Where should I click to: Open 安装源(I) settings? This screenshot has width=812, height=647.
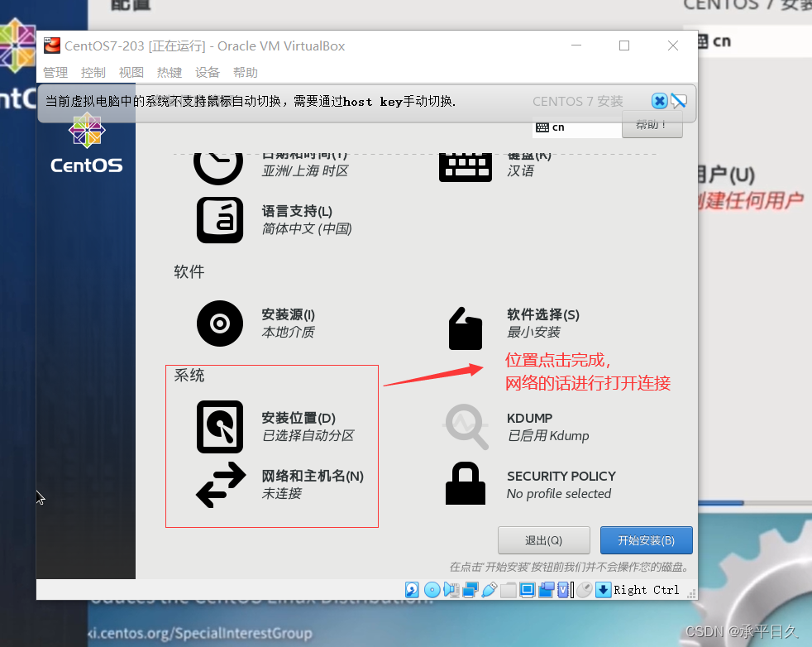(288, 314)
